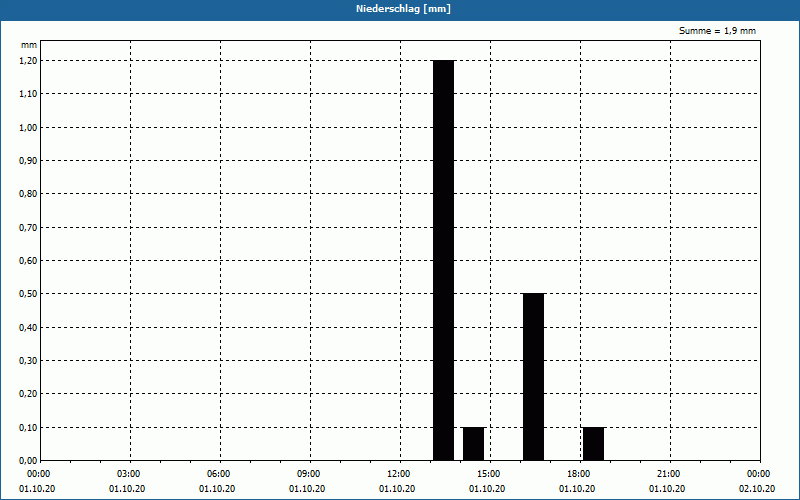The height and width of the screenshot is (500, 800).
Task: Click the 0,60 y-axis value
Action: point(28,261)
